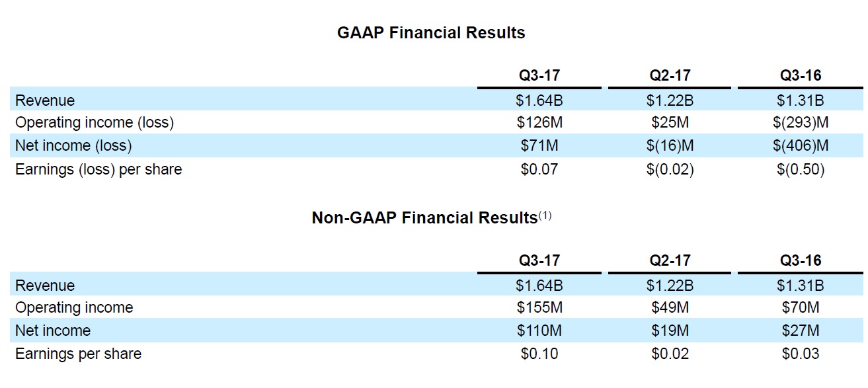
Task: Click the Non-GAAP Financial Results heading
Action: coord(424,218)
